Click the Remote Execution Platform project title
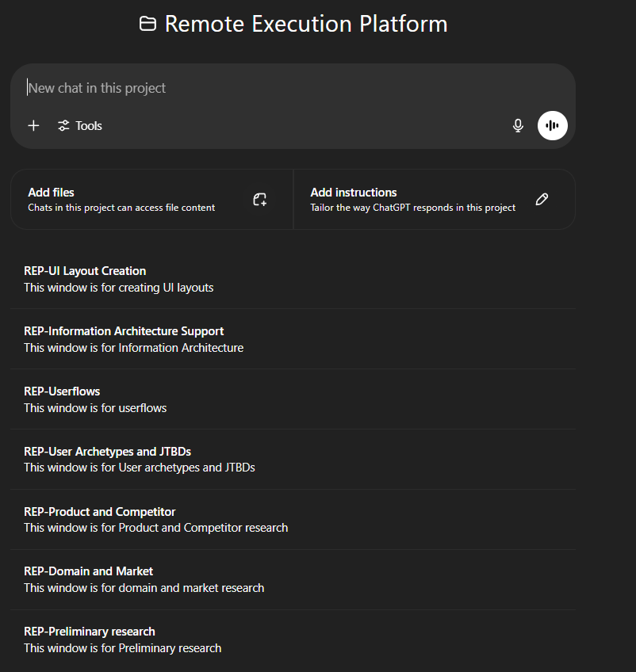 coord(306,24)
